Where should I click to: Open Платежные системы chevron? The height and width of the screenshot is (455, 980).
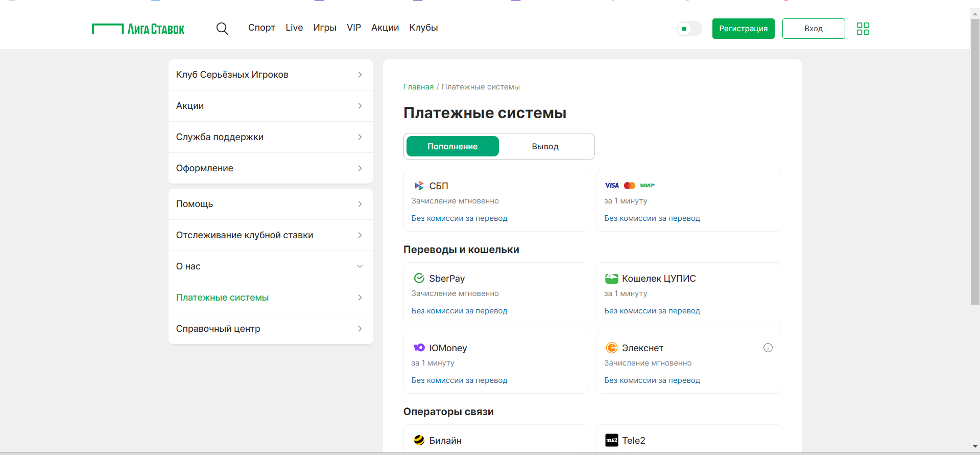[x=360, y=298]
